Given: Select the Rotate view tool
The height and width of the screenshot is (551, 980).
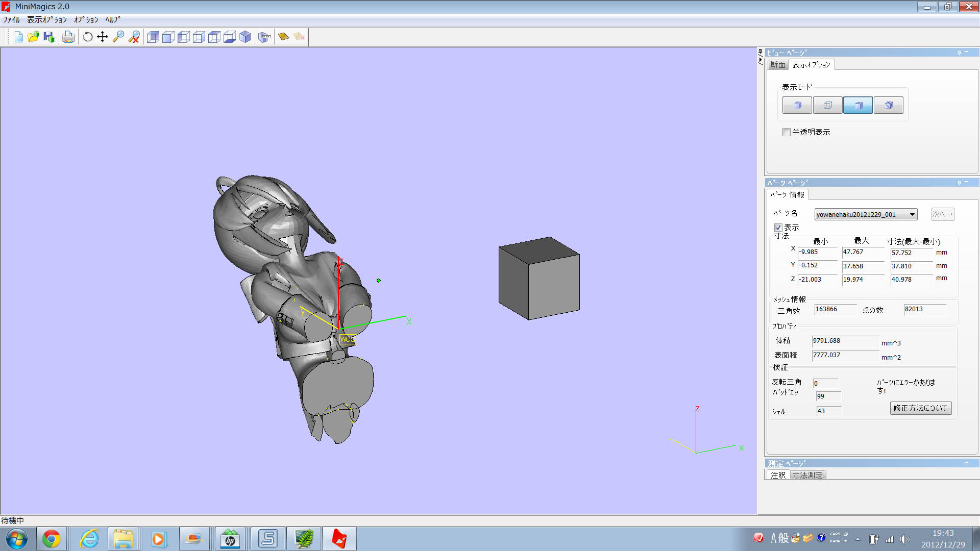Looking at the screenshot, I should click(x=88, y=37).
